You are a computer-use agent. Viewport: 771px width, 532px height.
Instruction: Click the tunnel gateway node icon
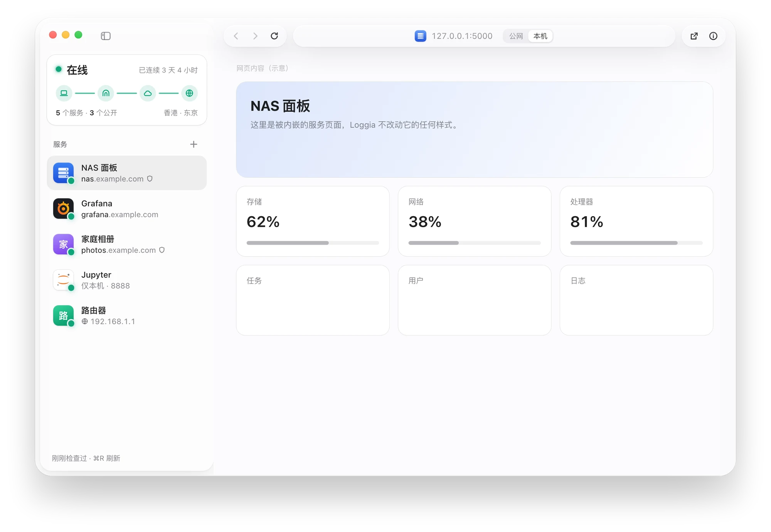[106, 93]
